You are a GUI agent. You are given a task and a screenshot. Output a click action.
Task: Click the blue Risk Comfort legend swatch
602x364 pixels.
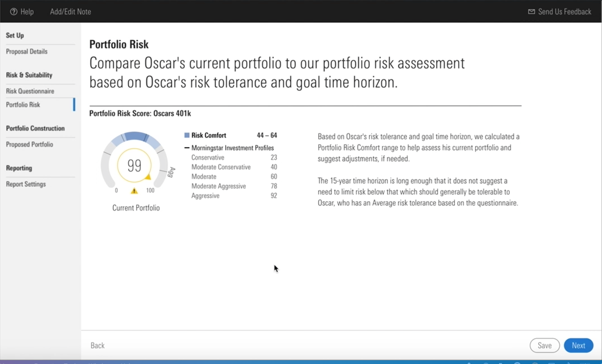187,135
